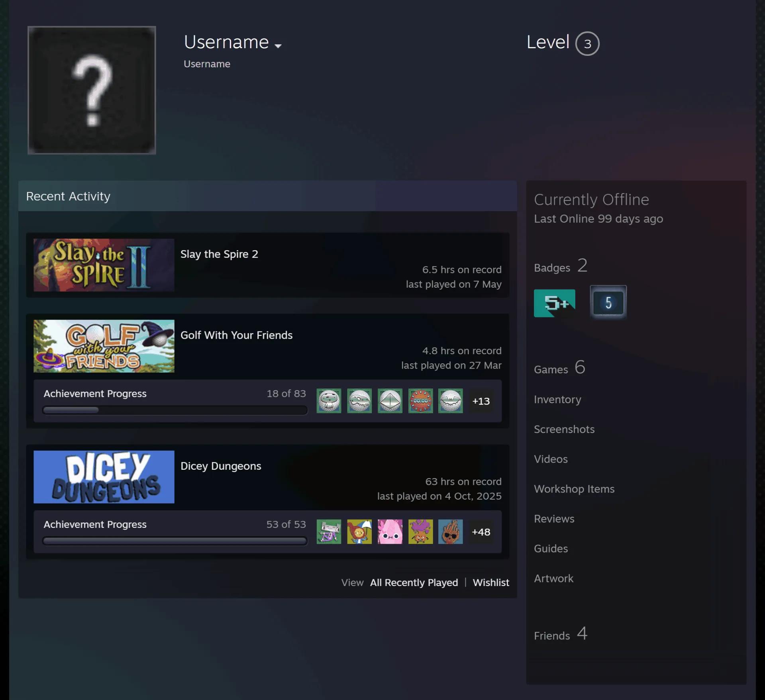Click the Dicey Dungeons title link
The height and width of the screenshot is (700, 765).
(x=221, y=466)
